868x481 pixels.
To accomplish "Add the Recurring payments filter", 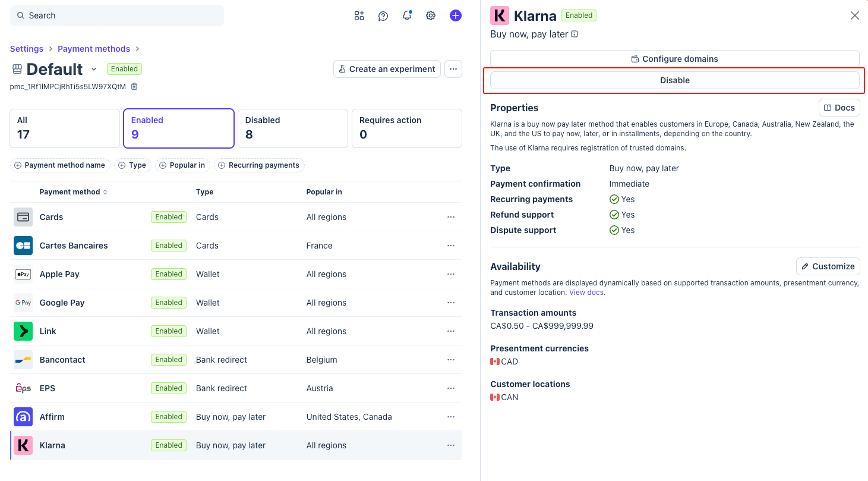I will click(x=259, y=165).
